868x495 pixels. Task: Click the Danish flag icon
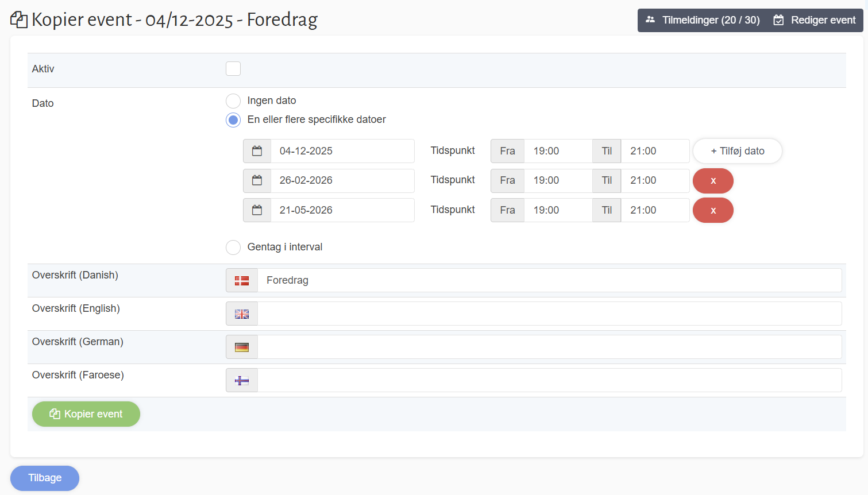pyautogui.click(x=242, y=281)
